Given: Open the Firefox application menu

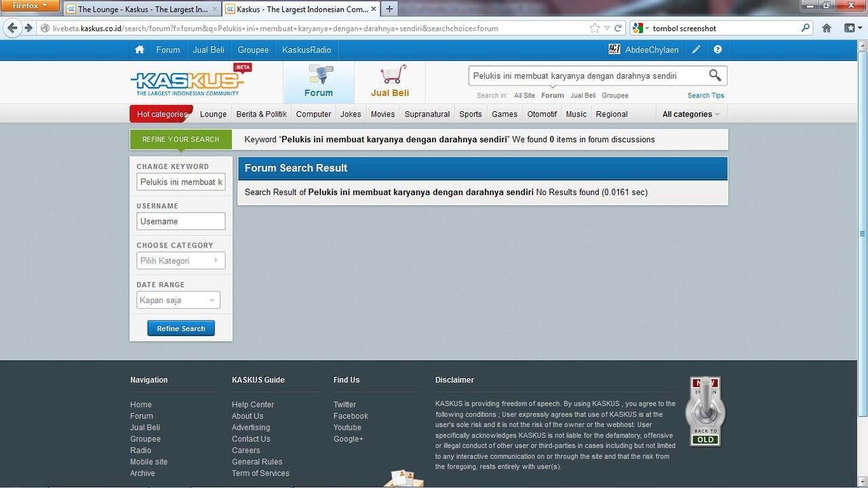Looking at the screenshot, I should pos(31,6).
